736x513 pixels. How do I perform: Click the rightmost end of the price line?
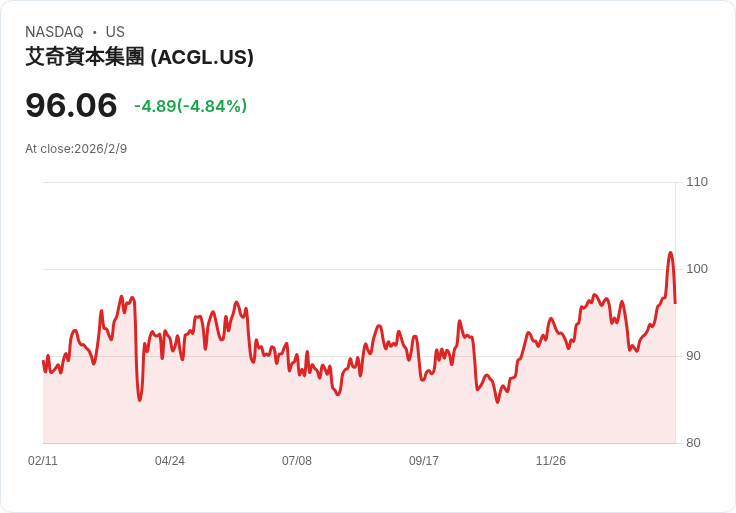click(675, 302)
